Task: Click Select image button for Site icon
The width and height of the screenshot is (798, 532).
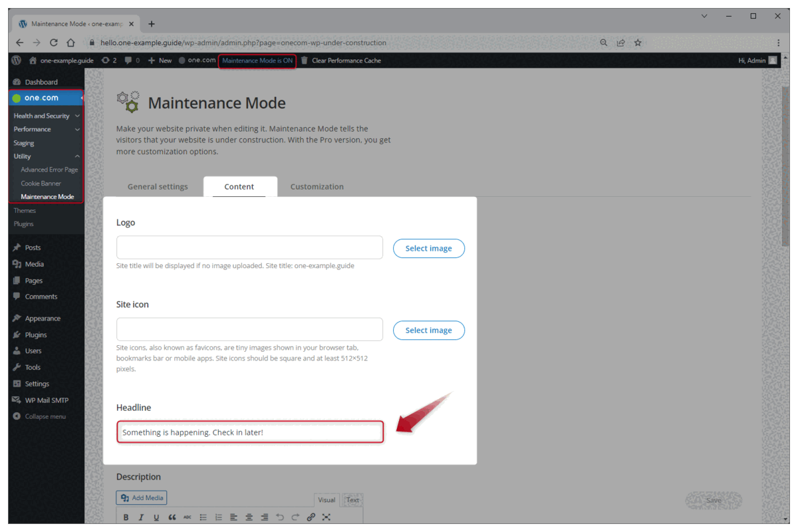Action: point(428,331)
